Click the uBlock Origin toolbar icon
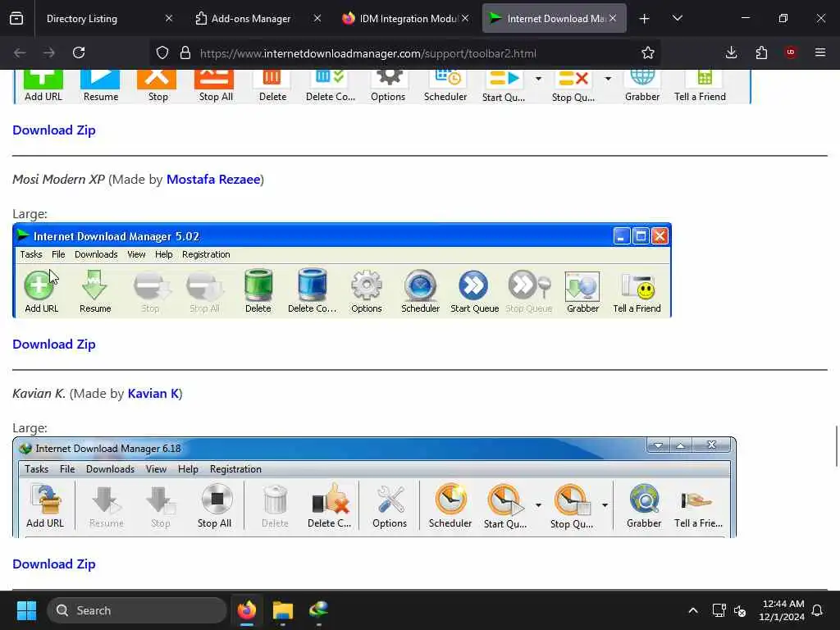Image resolution: width=840 pixels, height=630 pixels. point(790,52)
